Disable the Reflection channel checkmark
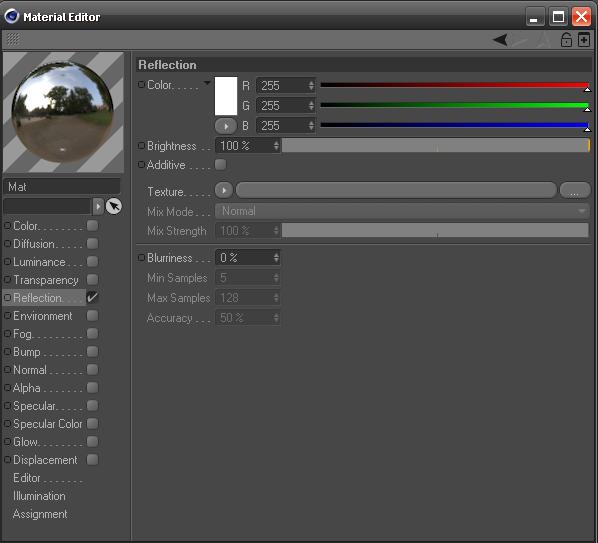This screenshot has height=543, width=598. point(92,297)
